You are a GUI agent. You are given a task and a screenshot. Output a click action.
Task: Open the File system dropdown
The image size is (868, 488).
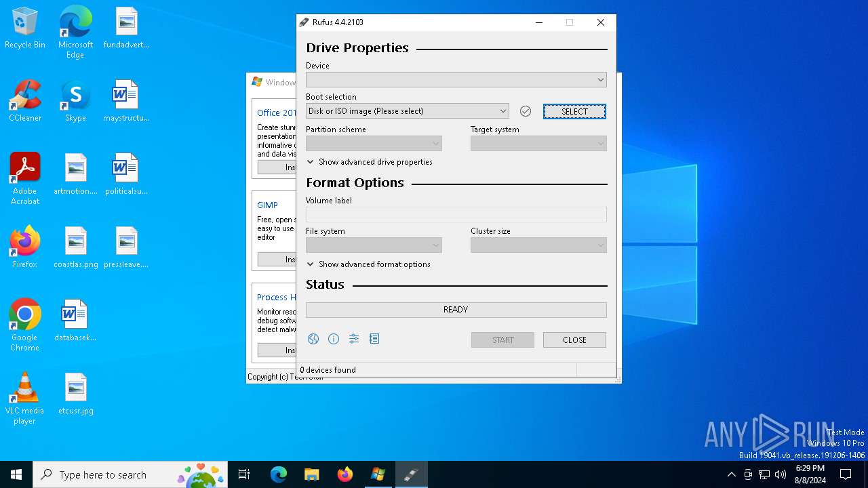click(x=374, y=245)
